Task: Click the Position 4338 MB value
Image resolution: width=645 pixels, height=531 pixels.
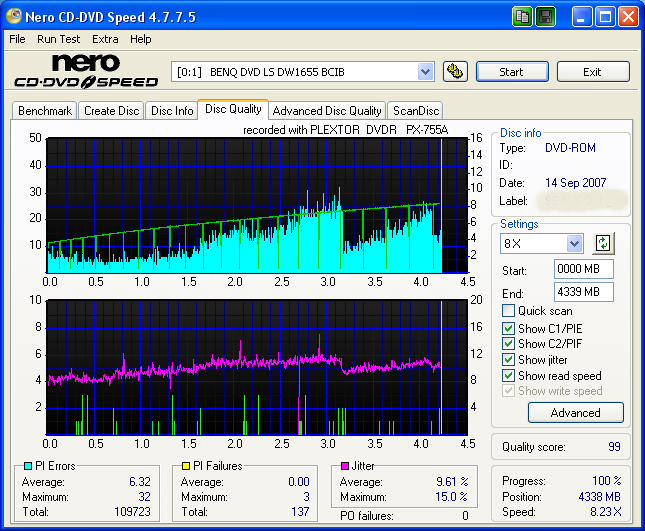Action: tap(599, 497)
